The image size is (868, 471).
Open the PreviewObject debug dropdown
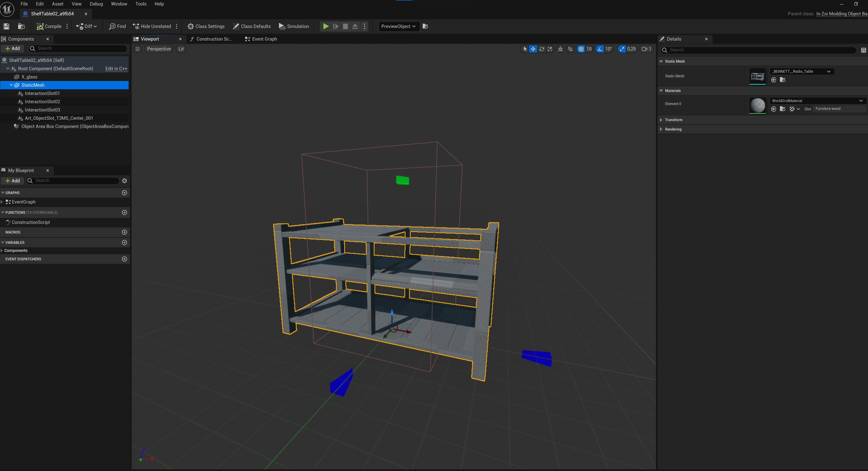coord(399,26)
